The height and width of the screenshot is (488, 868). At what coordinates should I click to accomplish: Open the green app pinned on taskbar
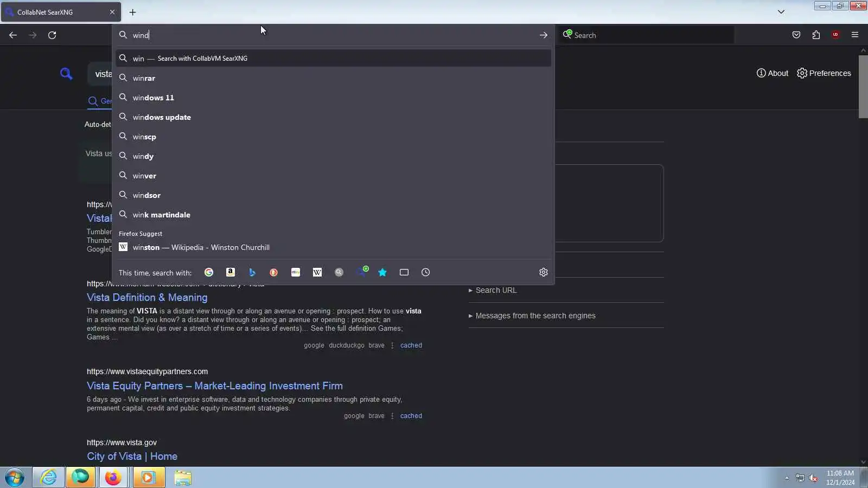[81, 478]
